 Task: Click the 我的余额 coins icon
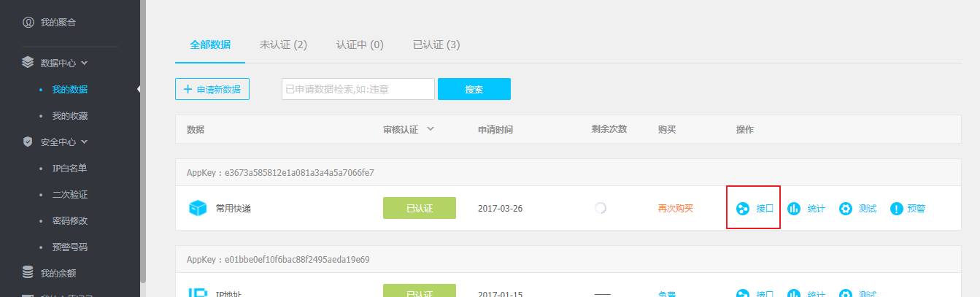click(x=28, y=273)
